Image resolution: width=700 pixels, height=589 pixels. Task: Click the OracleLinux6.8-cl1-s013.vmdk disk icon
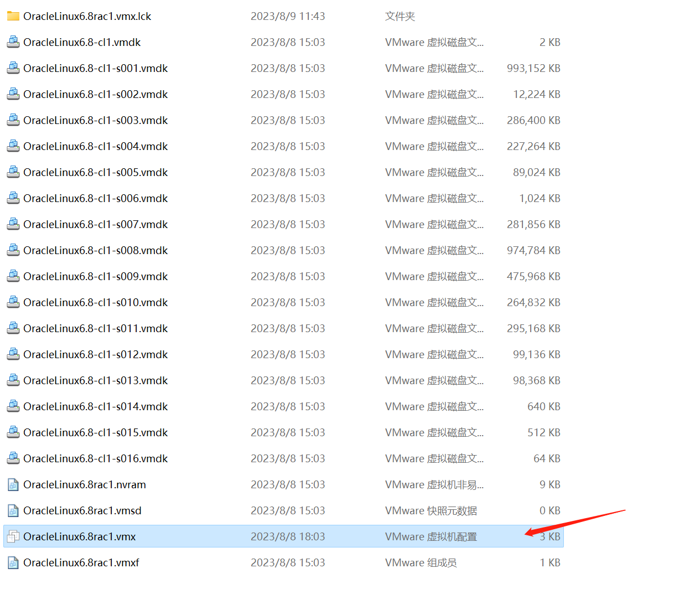pos(13,380)
